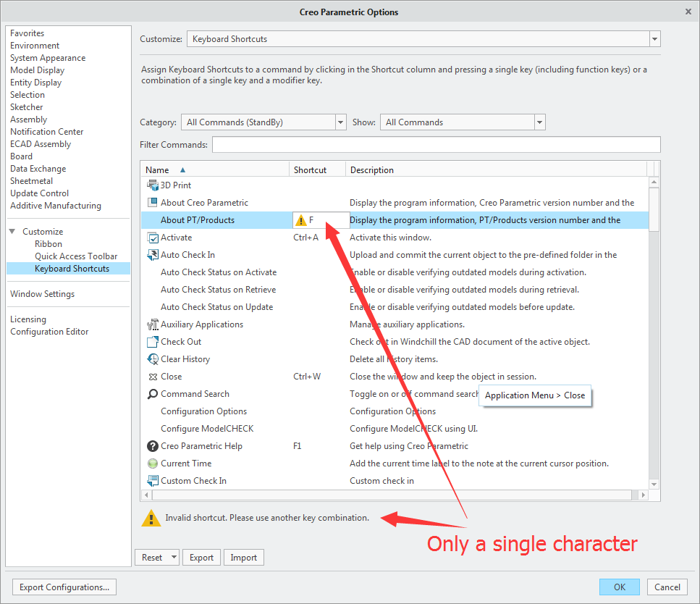Screen dimensions: 700x604
Task: Select Model Display page
Action: (38, 70)
